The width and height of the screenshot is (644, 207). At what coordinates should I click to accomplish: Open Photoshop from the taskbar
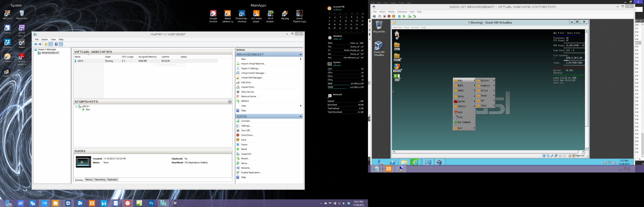pos(151,203)
